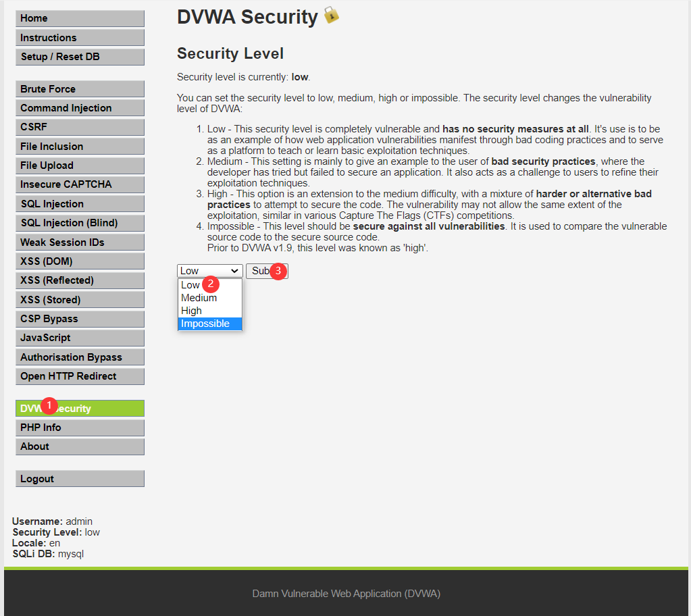The image size is (691, 616).
Task: Open the Home page from sidebar
Action: coord(80,18)
